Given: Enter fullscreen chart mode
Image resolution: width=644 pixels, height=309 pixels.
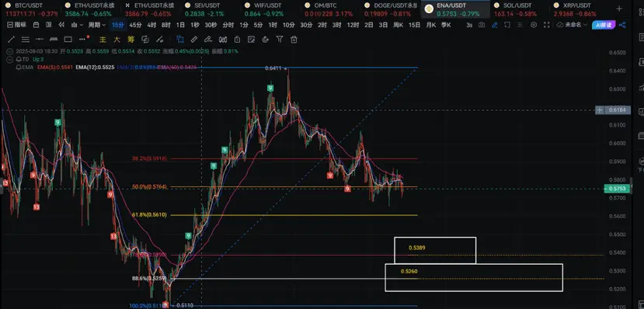Looking at the screenshot, I should [547, 25].
